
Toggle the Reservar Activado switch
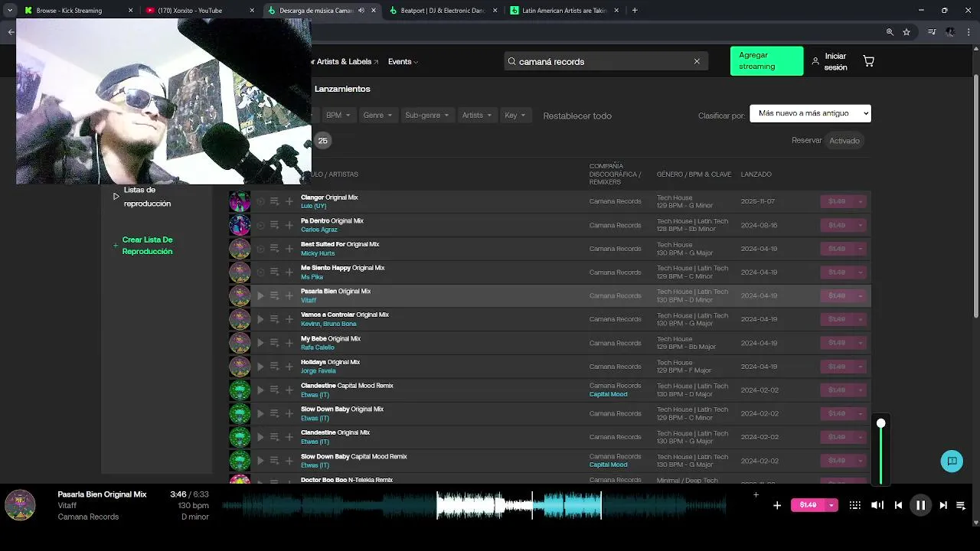(844, 141)
